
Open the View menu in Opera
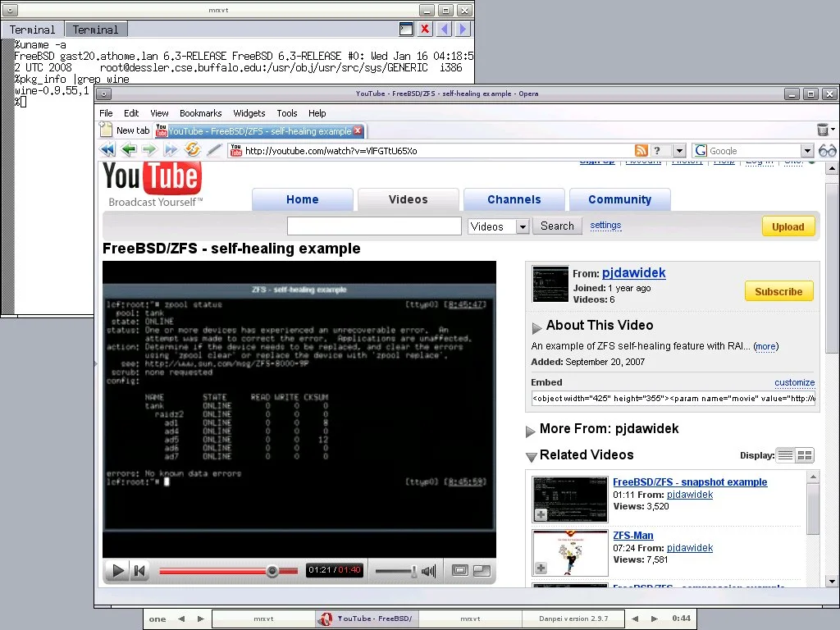[x=159, y=113]
